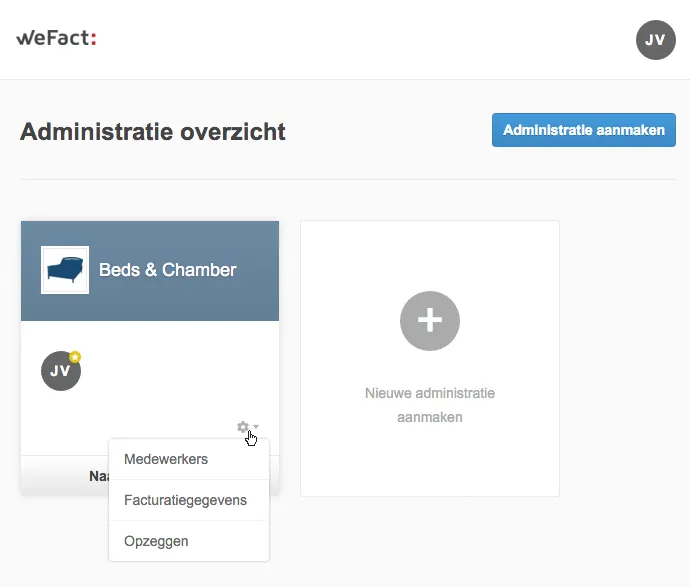Click the weFact logo

click(55, 39)
